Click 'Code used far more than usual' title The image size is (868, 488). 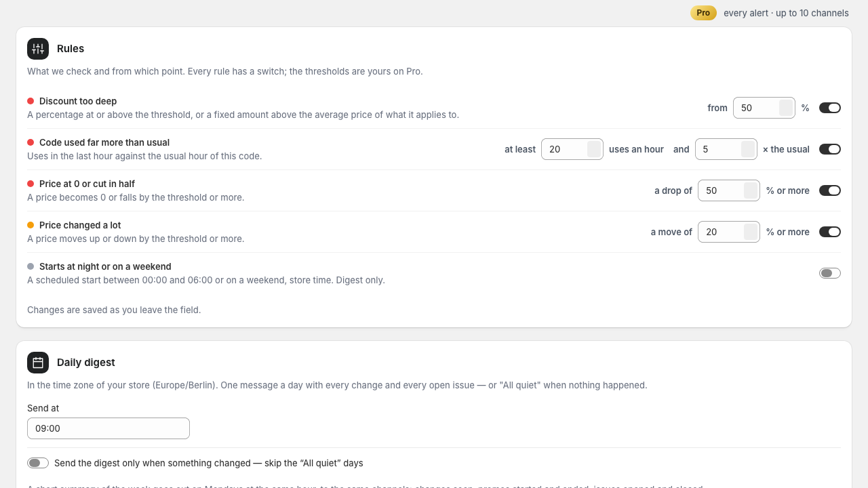(104, 142)
